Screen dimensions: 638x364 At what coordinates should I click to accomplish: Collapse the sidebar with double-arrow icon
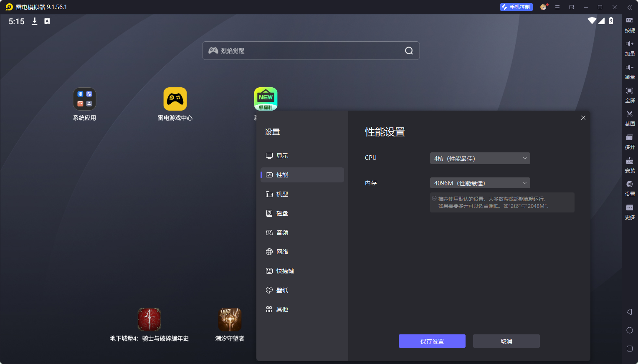(630, 7)
